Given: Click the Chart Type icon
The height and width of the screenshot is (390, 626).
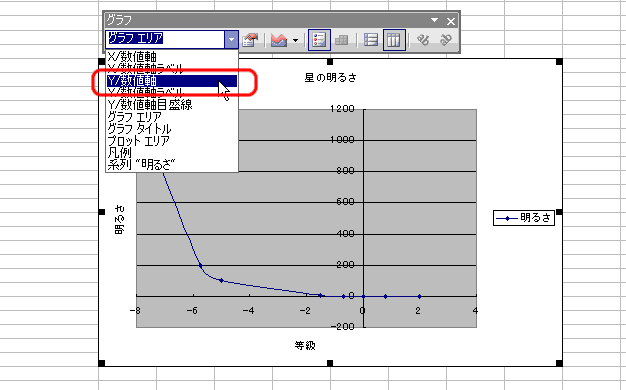Looking at the screenshot, I should pos(279,40).
